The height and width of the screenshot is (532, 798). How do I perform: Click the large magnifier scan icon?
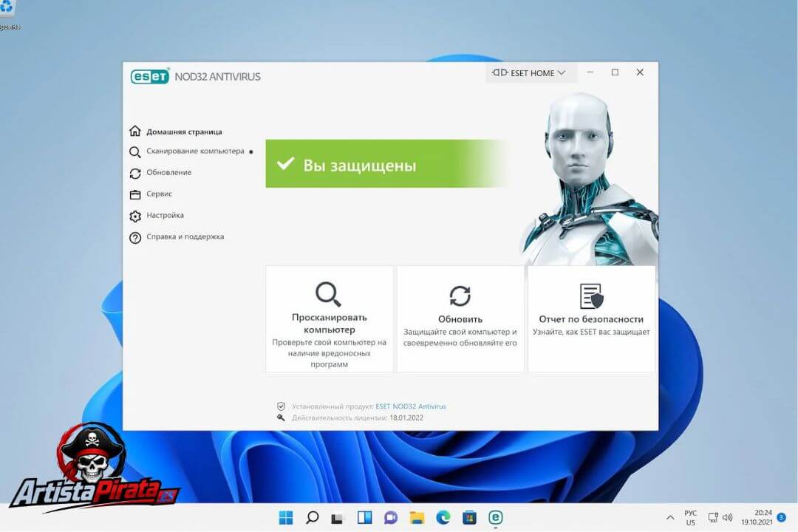(x=328, y=294)
